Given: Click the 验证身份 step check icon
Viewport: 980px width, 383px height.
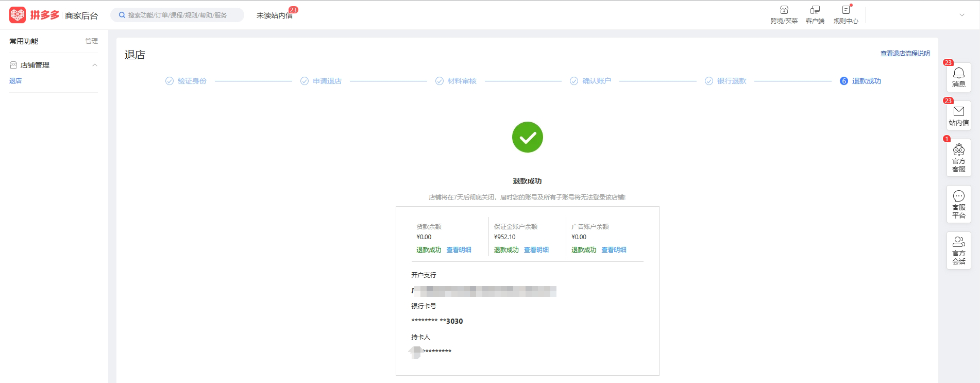Looking at the screenshot, I should point(169,81).
